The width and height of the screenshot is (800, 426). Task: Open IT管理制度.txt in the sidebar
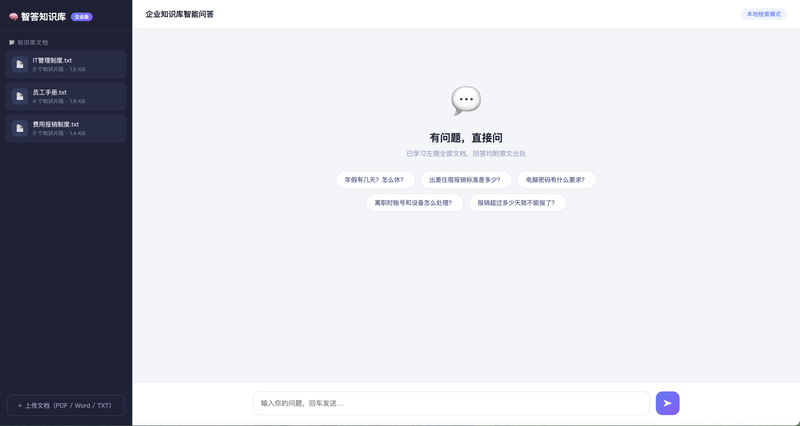[66, 64]
